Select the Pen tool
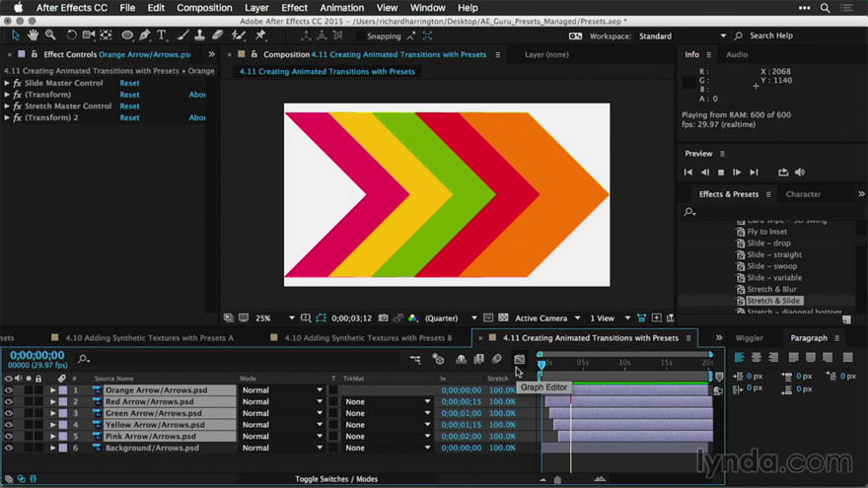Viewport: 868px width, 488px height. click(144, 35)
